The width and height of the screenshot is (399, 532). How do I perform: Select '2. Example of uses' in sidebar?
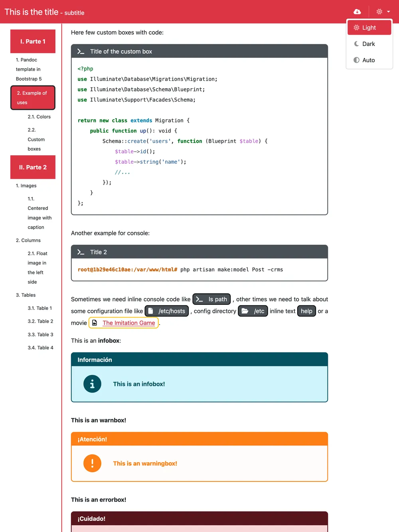coord(33,98)
